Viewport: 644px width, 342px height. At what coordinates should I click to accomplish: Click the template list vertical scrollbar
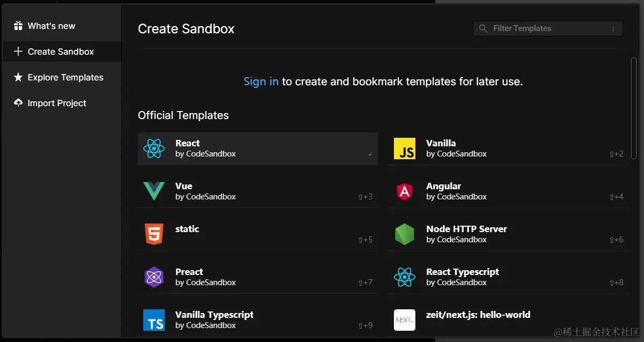pyautogui.click(x=634, y=107)
